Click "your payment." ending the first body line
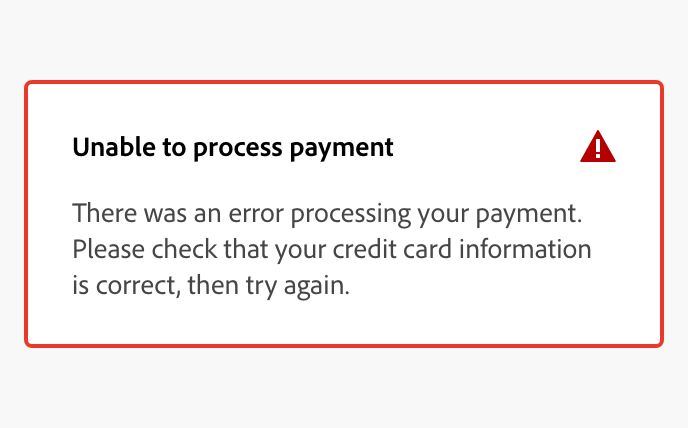The width and height of the screenshot is (688, 428). [498, 213]
